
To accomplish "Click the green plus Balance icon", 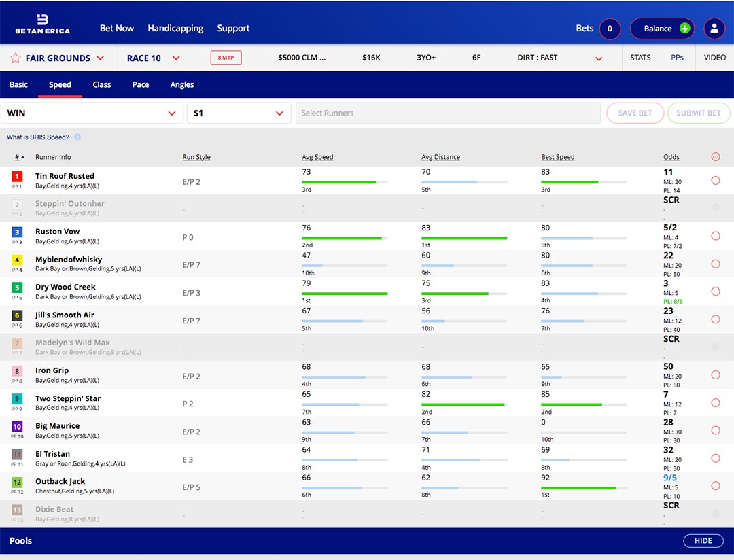I will click(x=684, y=29).
